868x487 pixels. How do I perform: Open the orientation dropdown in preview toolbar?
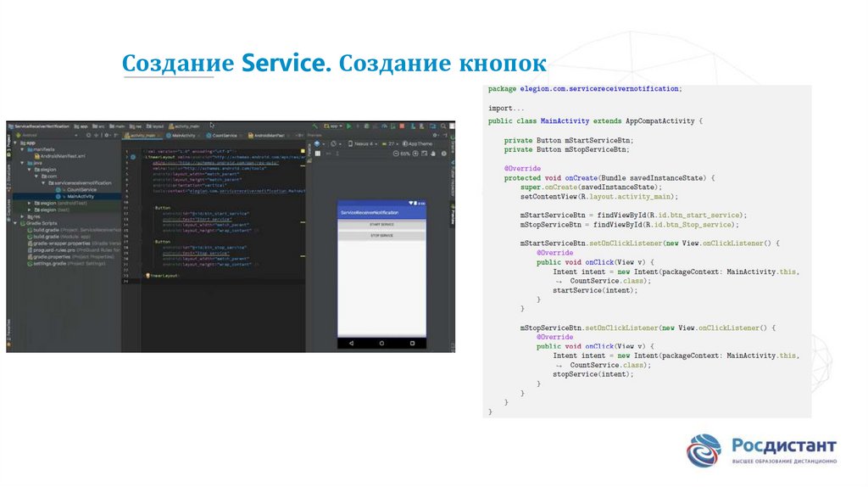coord(336,144)
